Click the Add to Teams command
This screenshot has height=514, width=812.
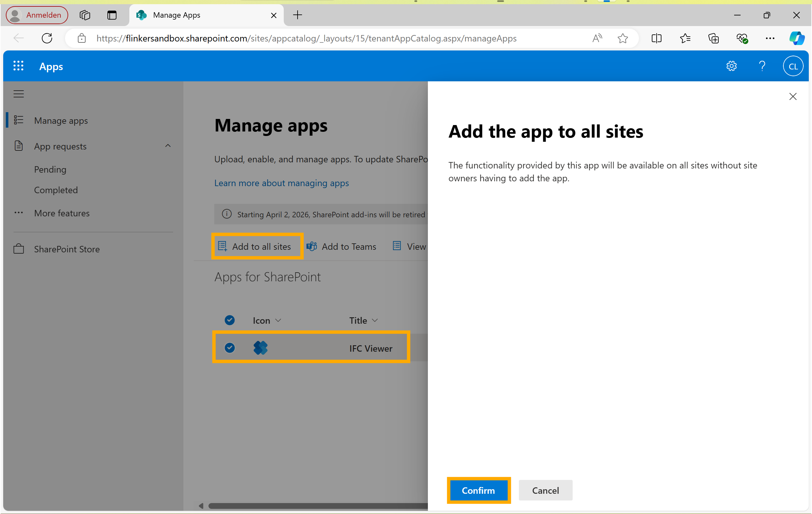click(341, 247)
